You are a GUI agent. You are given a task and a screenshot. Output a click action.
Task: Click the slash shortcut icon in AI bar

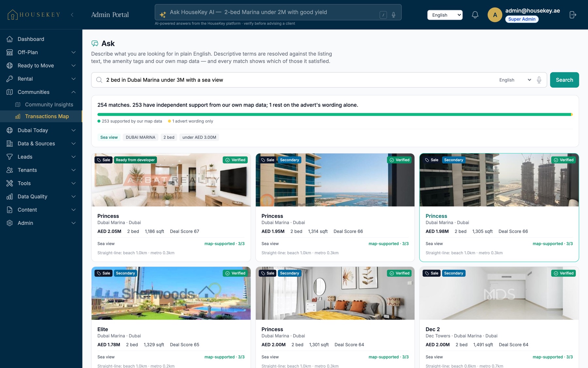[383, 15]
